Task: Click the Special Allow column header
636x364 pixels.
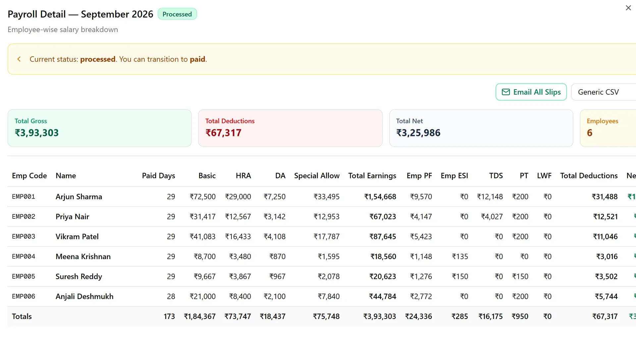Action: point(317,176)
